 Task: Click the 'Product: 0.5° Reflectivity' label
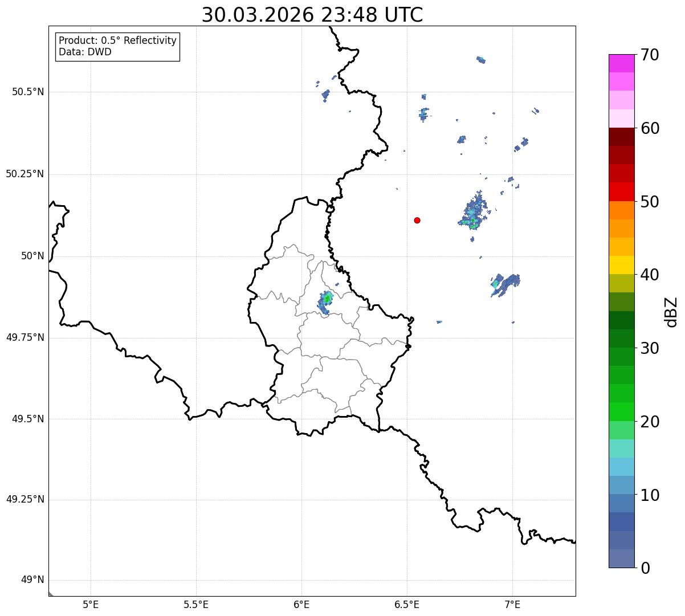(x=117, y=41)
